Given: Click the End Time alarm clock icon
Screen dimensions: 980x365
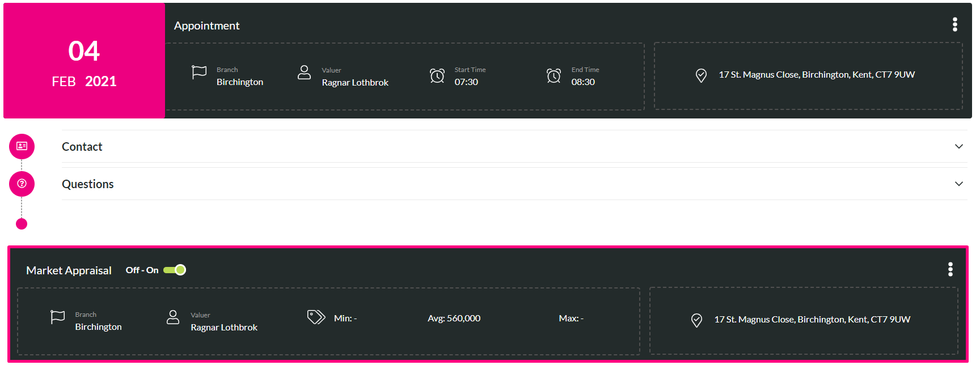Looking at the screenshot, I should click(x=554, y=75).
